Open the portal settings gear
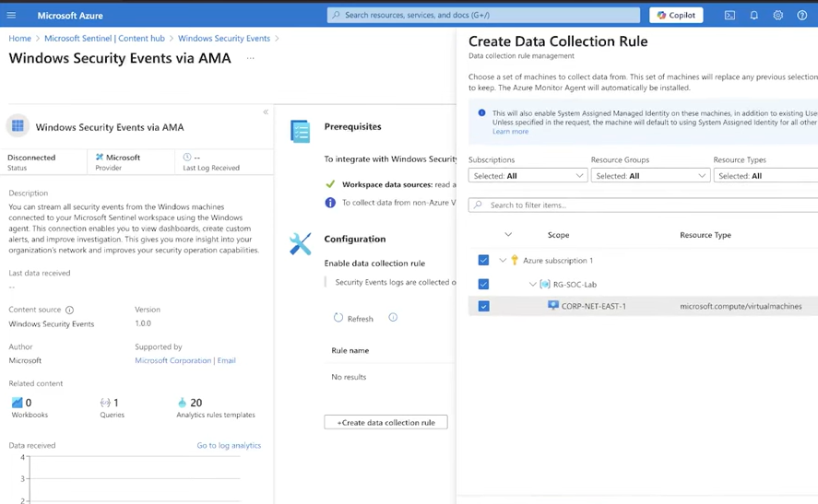 [777, 15]
